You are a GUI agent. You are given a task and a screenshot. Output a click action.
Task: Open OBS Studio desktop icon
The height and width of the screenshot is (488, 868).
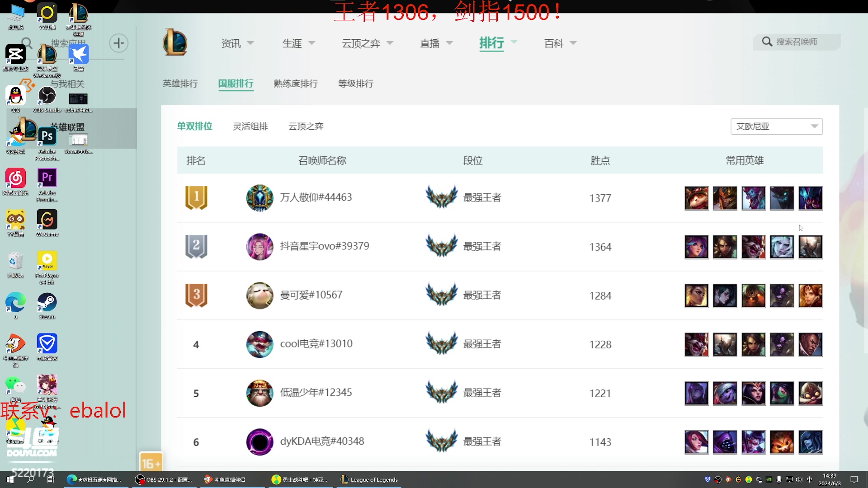tap(47, 99)
